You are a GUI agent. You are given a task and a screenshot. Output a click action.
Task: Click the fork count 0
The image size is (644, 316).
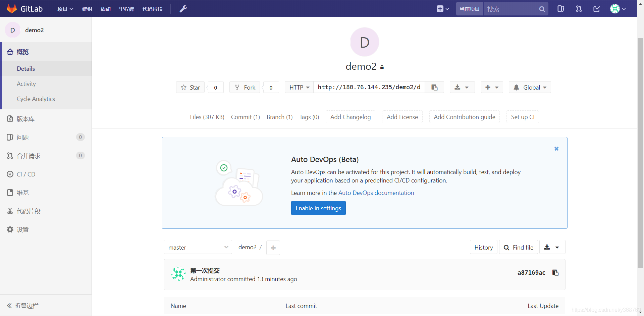pos(271,88)
